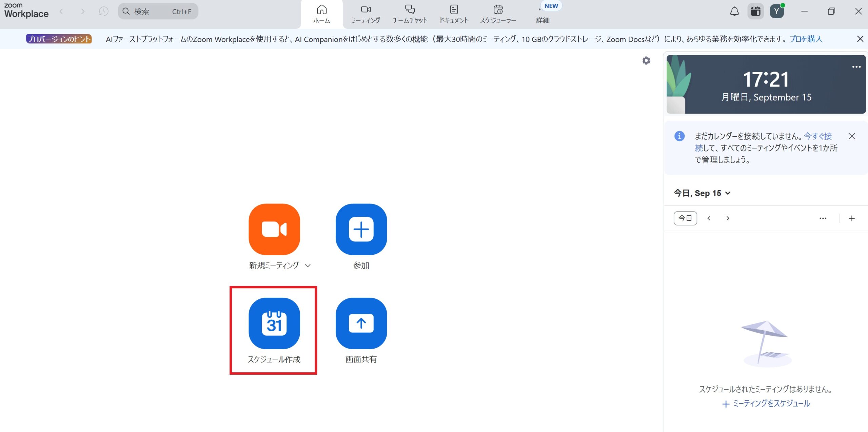Screen dimensions: 868x432
Task: Open clock widget three-dot menu
Action: click(x=856, y=67)
